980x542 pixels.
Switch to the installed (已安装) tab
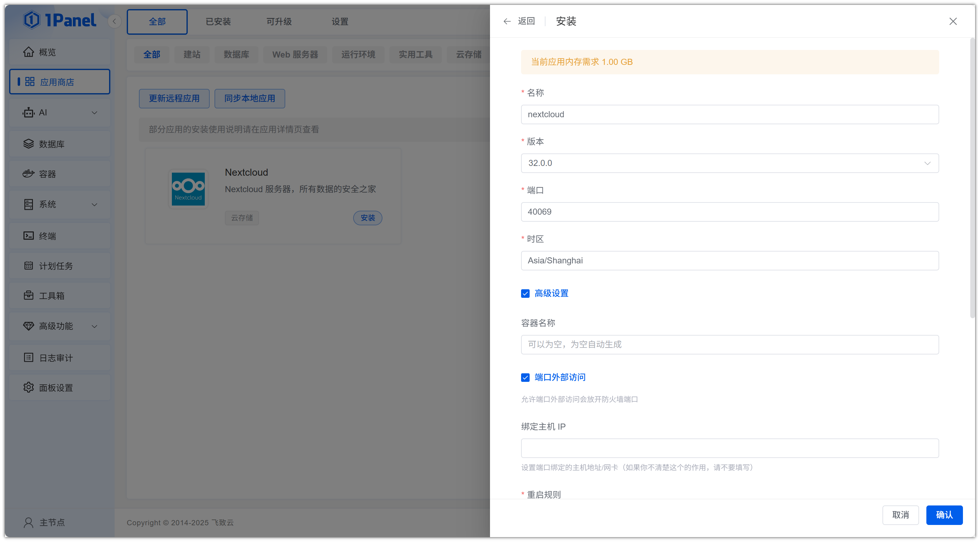pyautogui.click(x=218, y=22)
